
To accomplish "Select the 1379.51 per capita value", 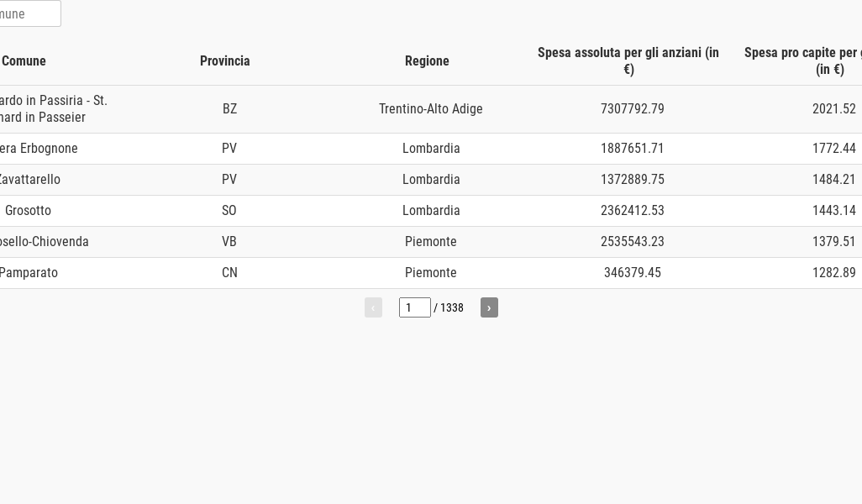I will coord(833,241).
